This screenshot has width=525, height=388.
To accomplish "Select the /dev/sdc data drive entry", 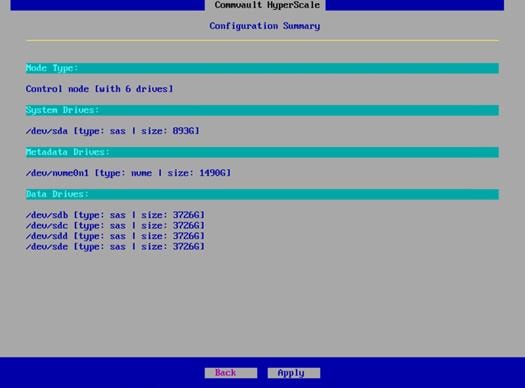I will (116, 226).
